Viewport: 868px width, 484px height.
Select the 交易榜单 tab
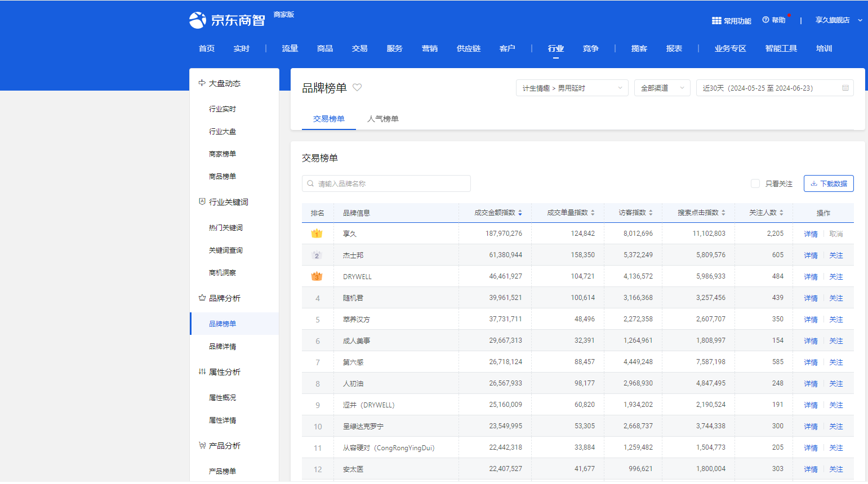point(329,119)
